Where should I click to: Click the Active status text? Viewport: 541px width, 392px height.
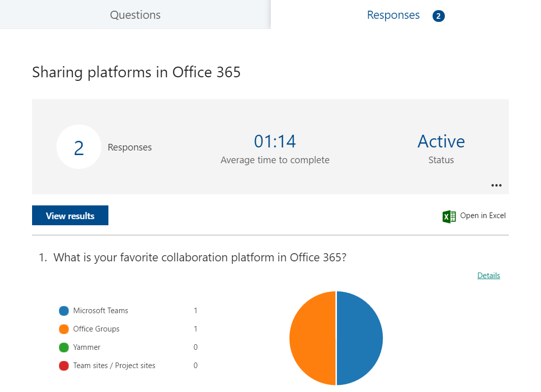[x=441, y=141]
